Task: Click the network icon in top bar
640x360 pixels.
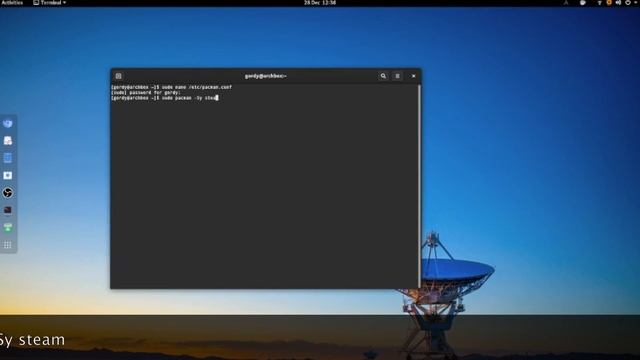Action: [x=600, y=2]
